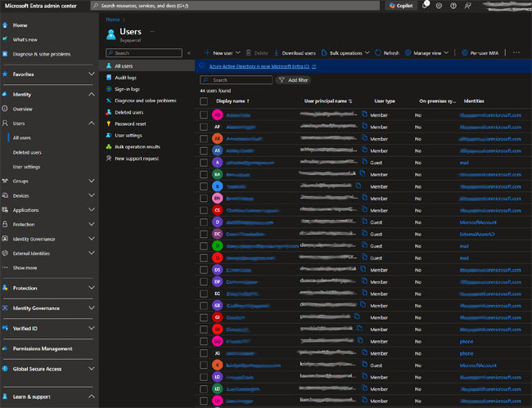The image size is (532, 408).
Task: Check the box for the EG avatar user
Action: (204, 294)
